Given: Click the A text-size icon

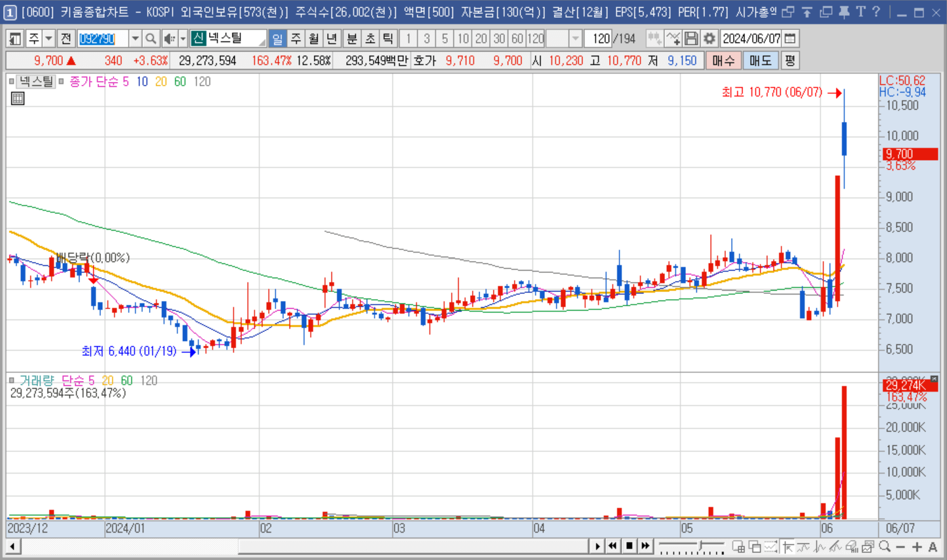Looking at the screenshot, I should (932, 547).
